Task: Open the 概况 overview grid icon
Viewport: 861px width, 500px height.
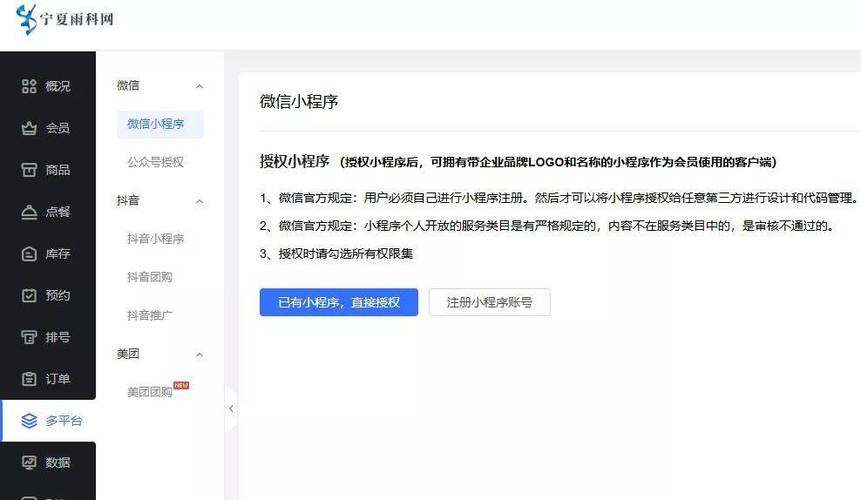Action: point(29,86)
